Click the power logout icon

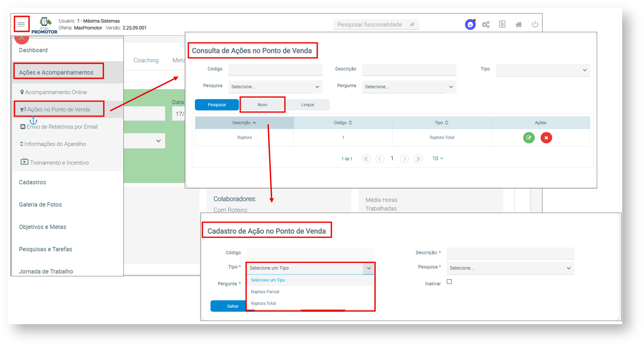[x=535, y=25]
